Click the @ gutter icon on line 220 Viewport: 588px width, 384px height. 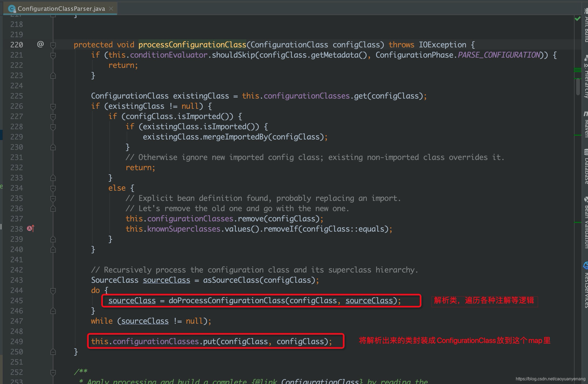tap(40, 44)
